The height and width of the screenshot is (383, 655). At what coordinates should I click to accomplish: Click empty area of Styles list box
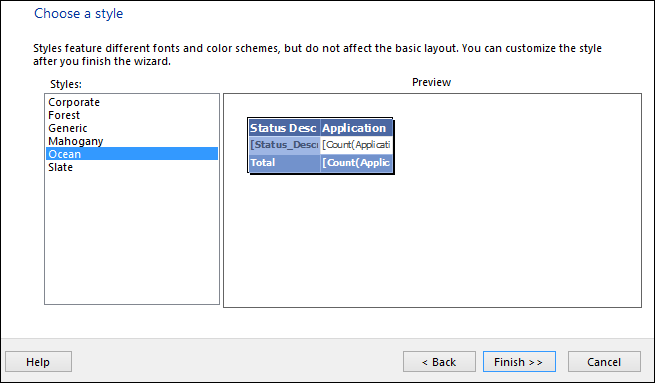pos(132,238)
